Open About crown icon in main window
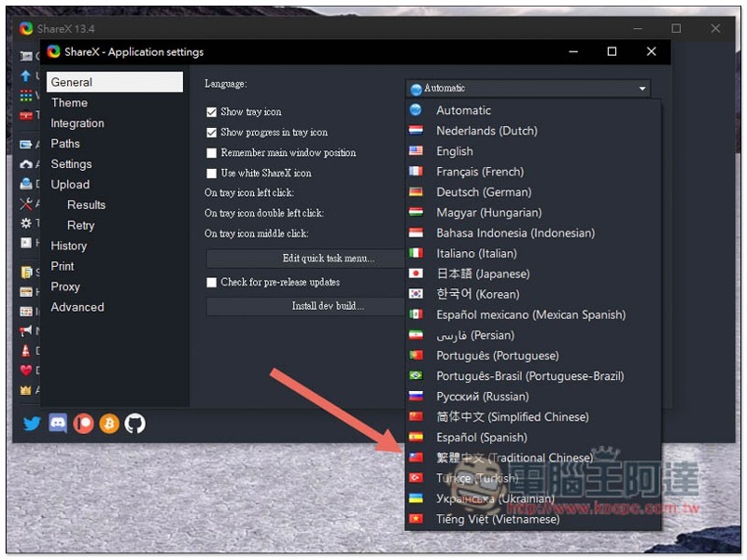Image resolution: width=747 pixels, height=560 pixels. [x=26, y=390]
